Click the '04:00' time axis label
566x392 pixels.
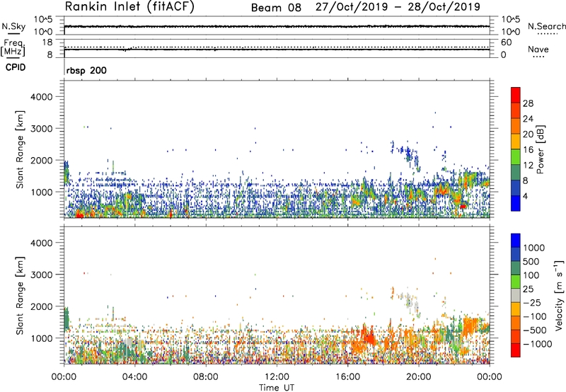click(134, 377)
